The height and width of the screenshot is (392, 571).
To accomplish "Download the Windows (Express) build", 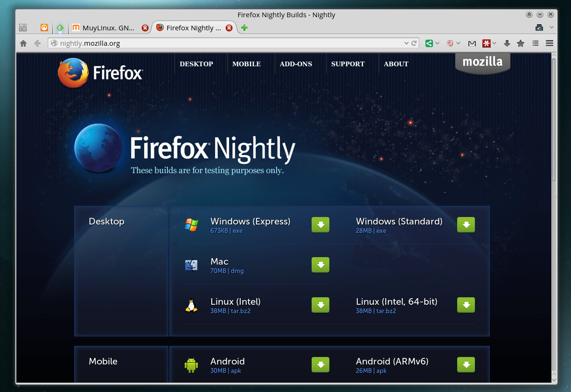I will pos(320,225).
